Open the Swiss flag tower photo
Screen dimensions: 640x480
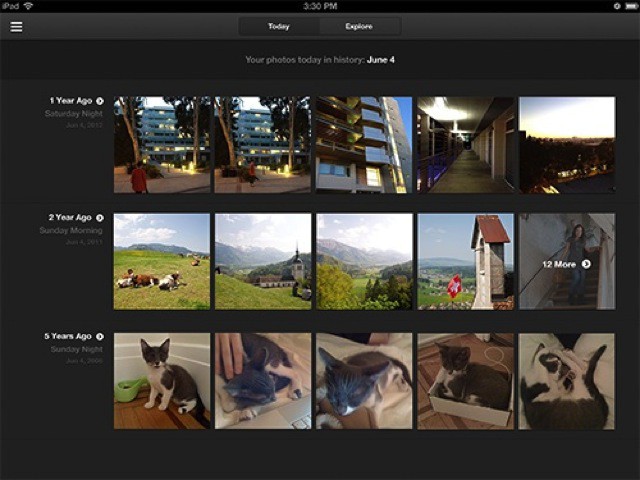pyautogui.click(x=465, y=261)
